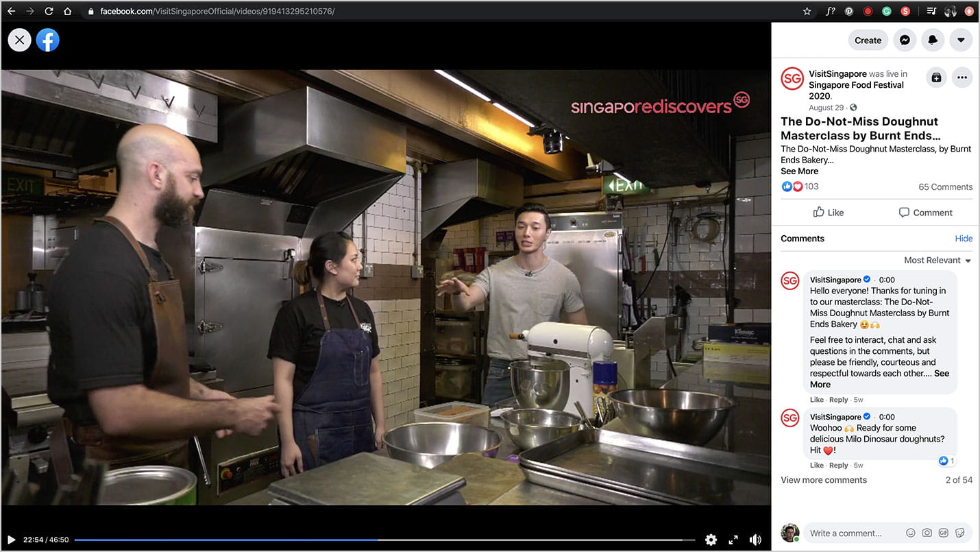Open the VisitSingapore page link in header
The image size is (980, 552).
837,73
